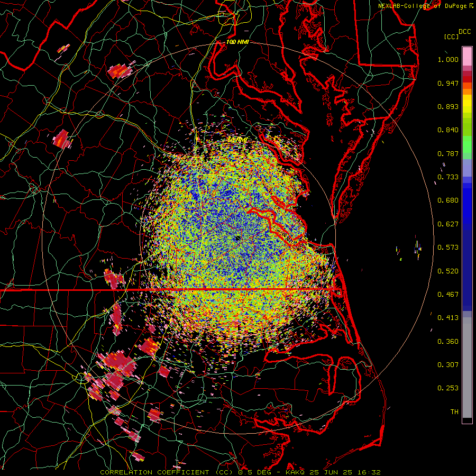Screen dimensions: 476x476
Task: Click the 50 NMI range ring label
Action: 237,140
